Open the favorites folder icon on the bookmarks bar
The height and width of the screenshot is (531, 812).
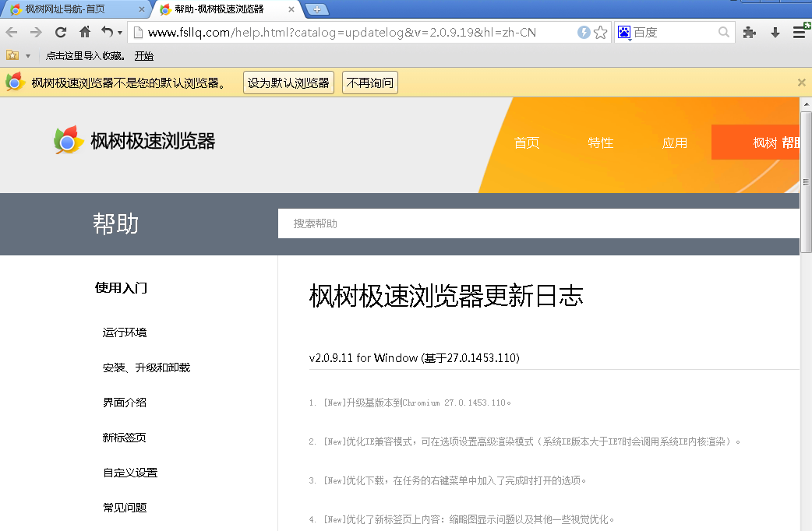click(12, 55)
